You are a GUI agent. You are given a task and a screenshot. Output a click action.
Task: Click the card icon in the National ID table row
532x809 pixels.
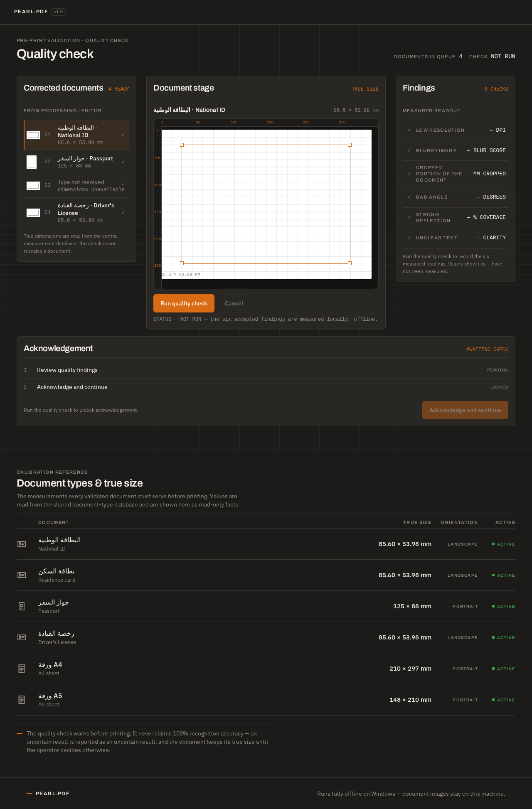tap(22, 544)
